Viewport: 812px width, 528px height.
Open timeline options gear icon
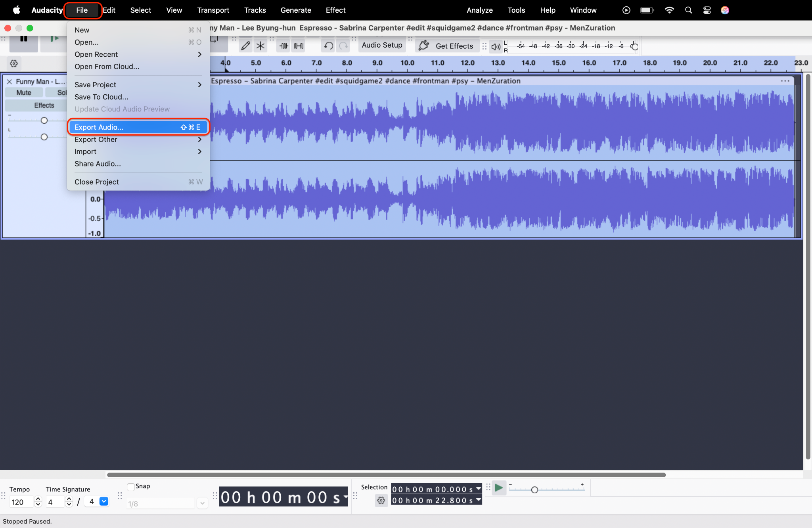coord(14,63)
